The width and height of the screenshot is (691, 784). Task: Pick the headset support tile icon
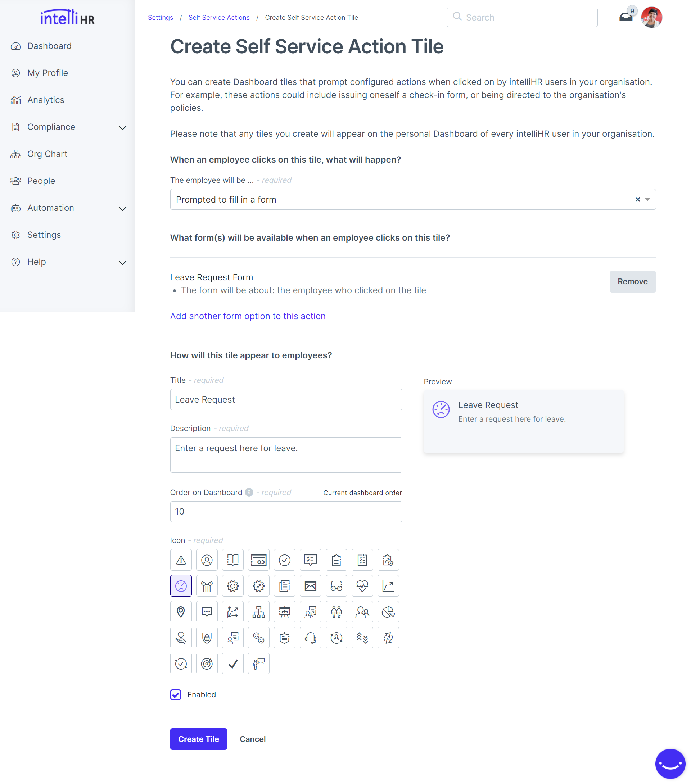point(310,638)
